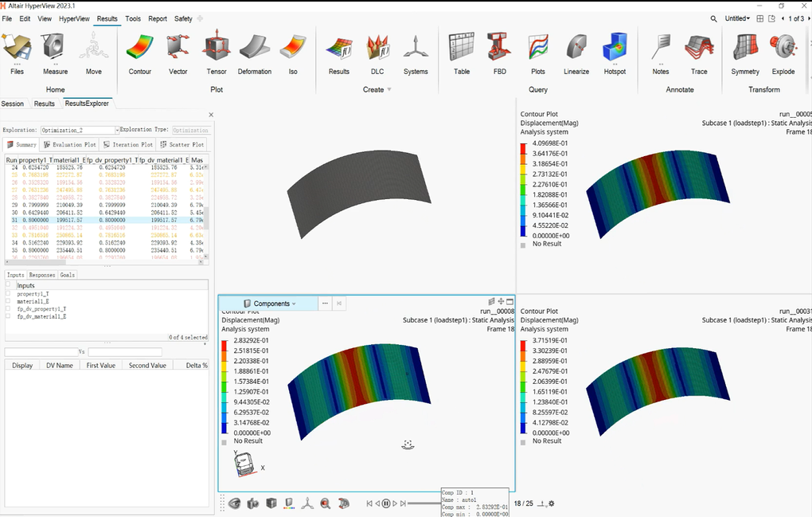Close the ResultsExplorer panel
Viewport: 812px width, 517px height.
[x=211, y=115]
